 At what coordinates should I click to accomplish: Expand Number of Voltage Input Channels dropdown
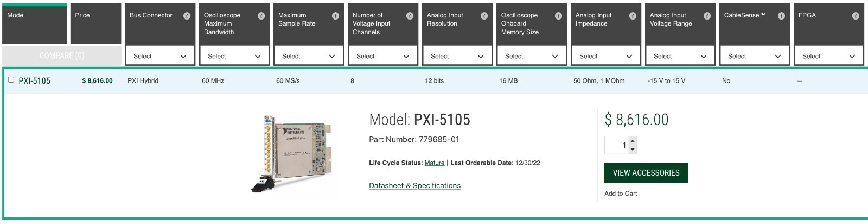point(382,56)
